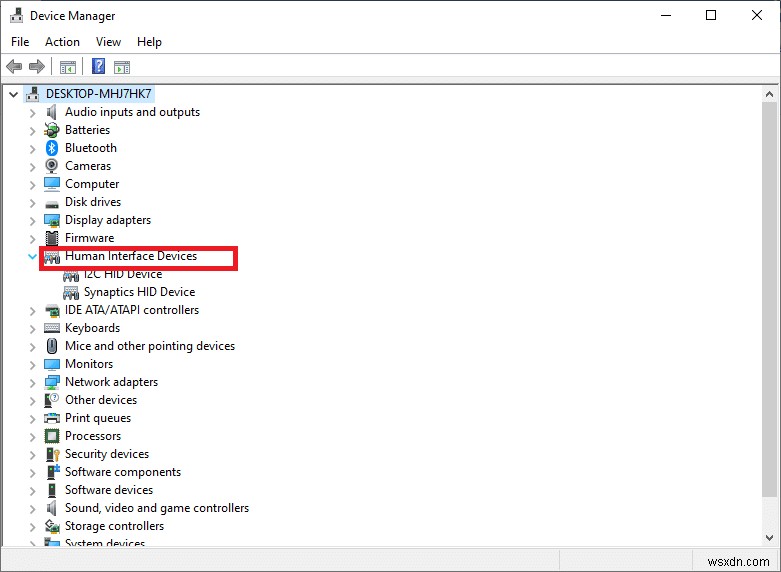The image size is (781, 572).
Task: Click the Batteries category icon
Action: (x=52, y=130)
